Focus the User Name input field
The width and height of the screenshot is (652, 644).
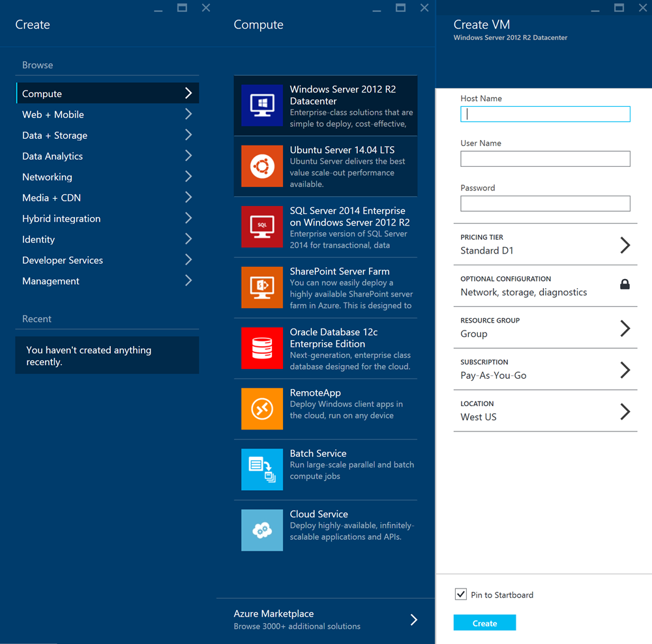tap(545, 159)
